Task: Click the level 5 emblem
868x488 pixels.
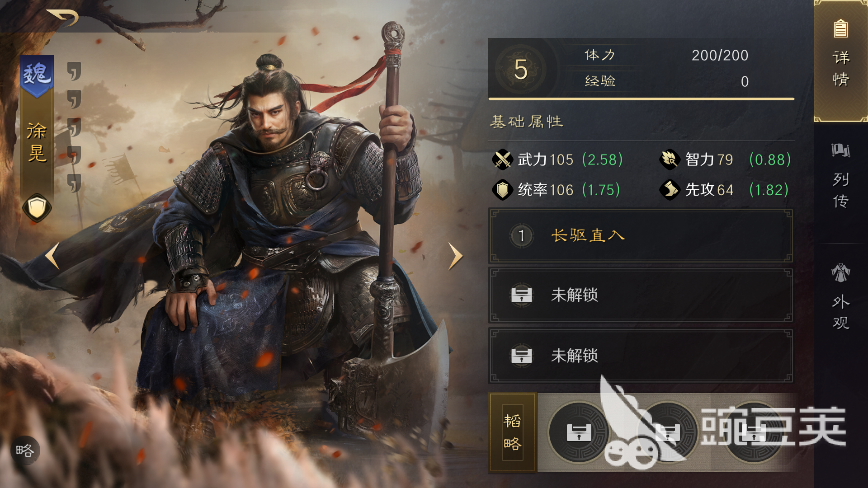Action: (521, 70)
